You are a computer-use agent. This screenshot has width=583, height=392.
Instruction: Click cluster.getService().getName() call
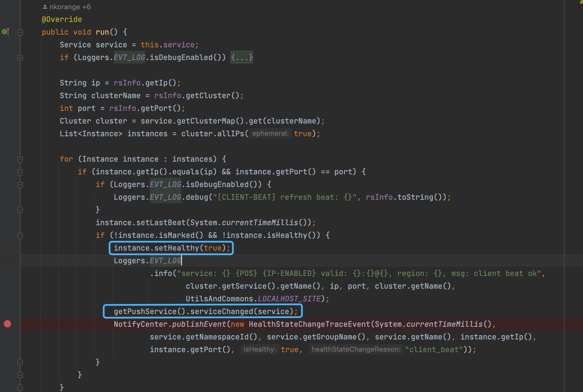pos(253,286)
